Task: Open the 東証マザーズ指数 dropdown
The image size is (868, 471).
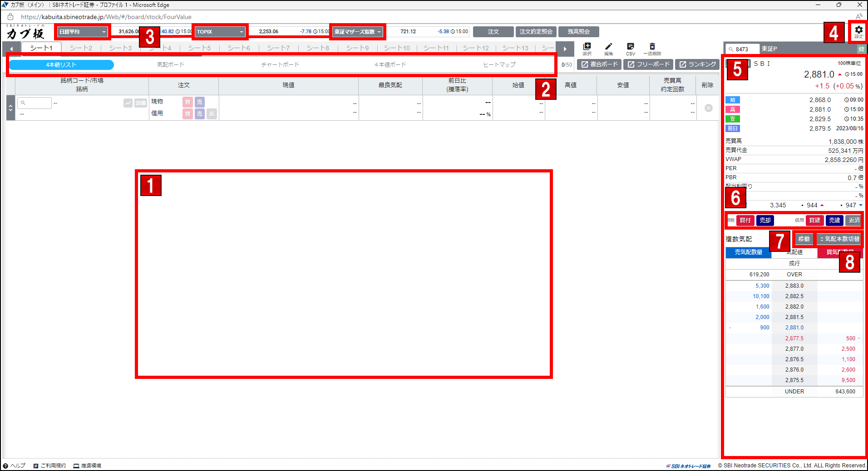Action: (358, 32)
